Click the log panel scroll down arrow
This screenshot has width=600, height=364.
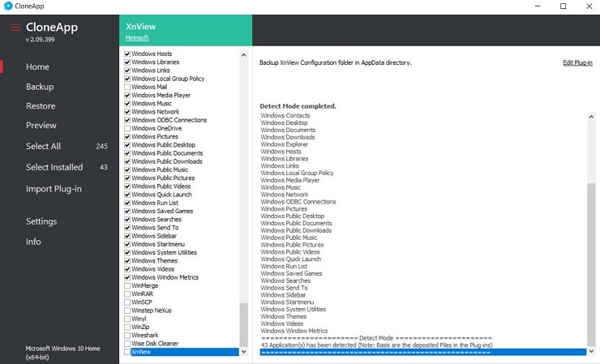[591, 351]
